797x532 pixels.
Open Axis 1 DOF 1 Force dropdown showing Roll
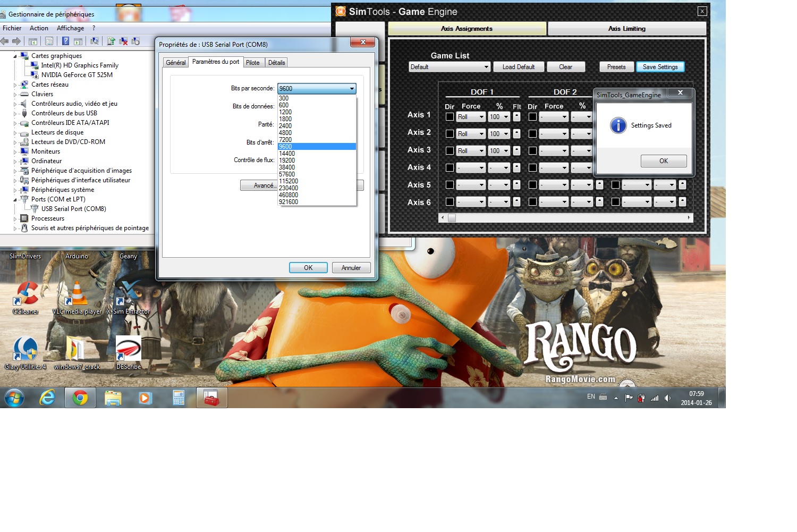[471, 116]
